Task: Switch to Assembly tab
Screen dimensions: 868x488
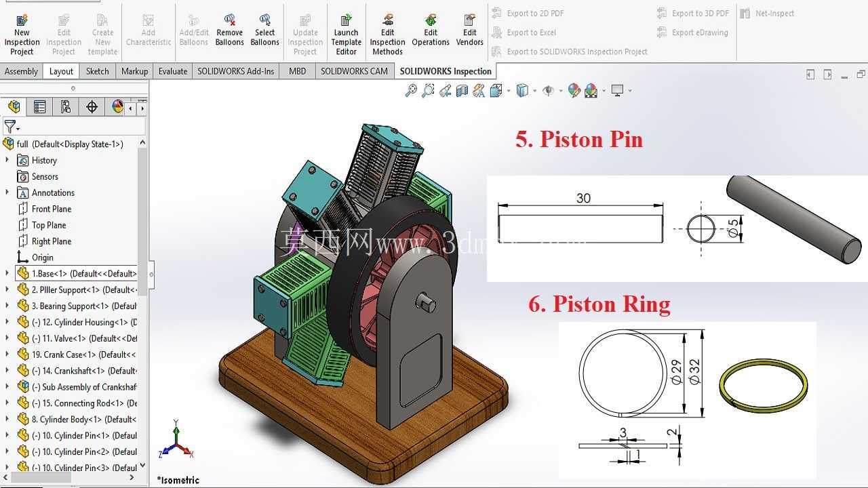Action: pyautogui.click(x=21, y=71)
